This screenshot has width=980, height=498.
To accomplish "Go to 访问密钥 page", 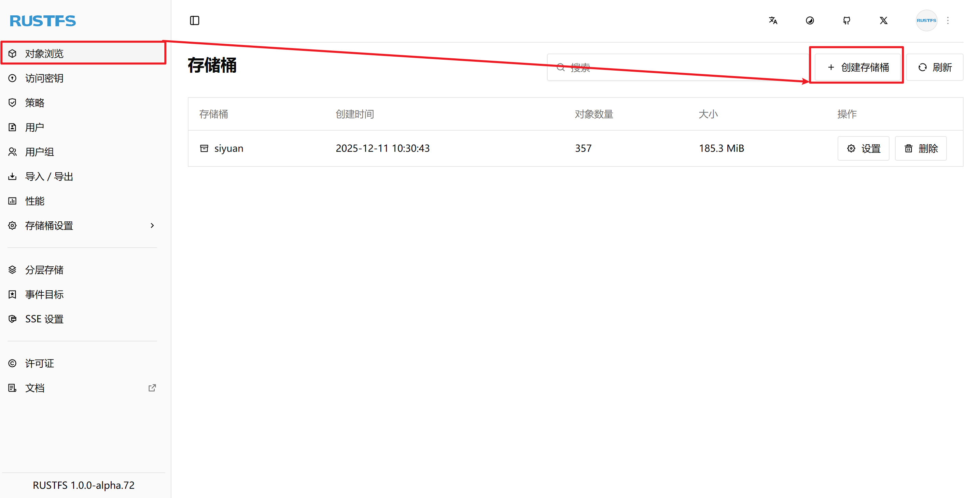I will coord(44,78).
